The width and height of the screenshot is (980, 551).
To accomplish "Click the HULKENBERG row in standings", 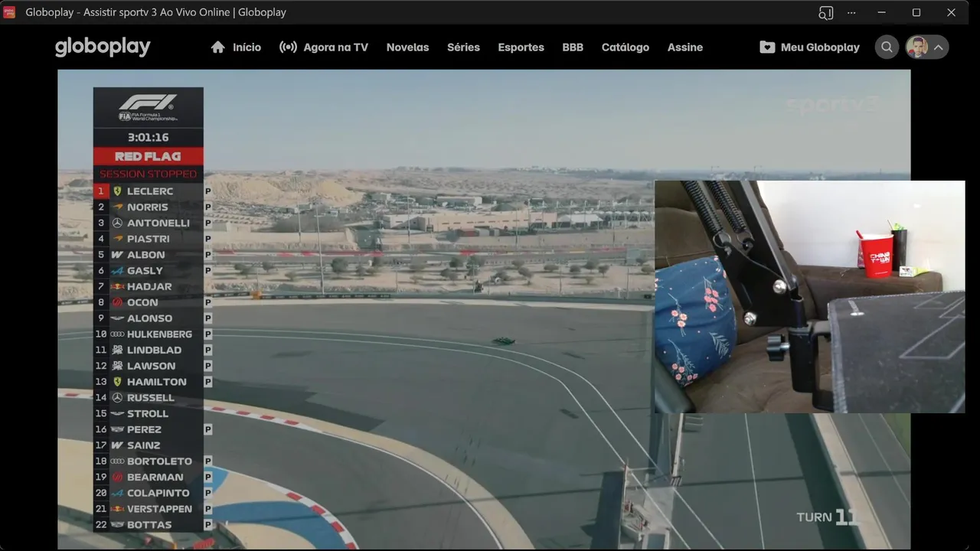I will pos(149,334).
